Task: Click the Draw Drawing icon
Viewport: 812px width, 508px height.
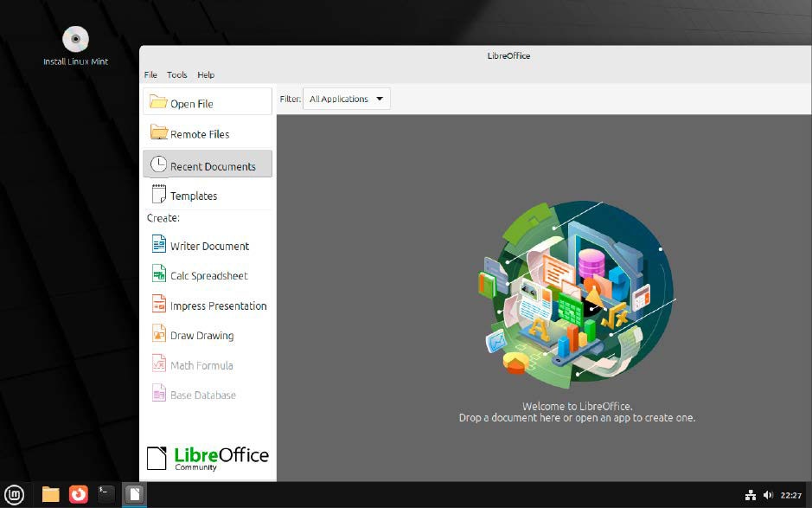Action: tap(158, 335)
